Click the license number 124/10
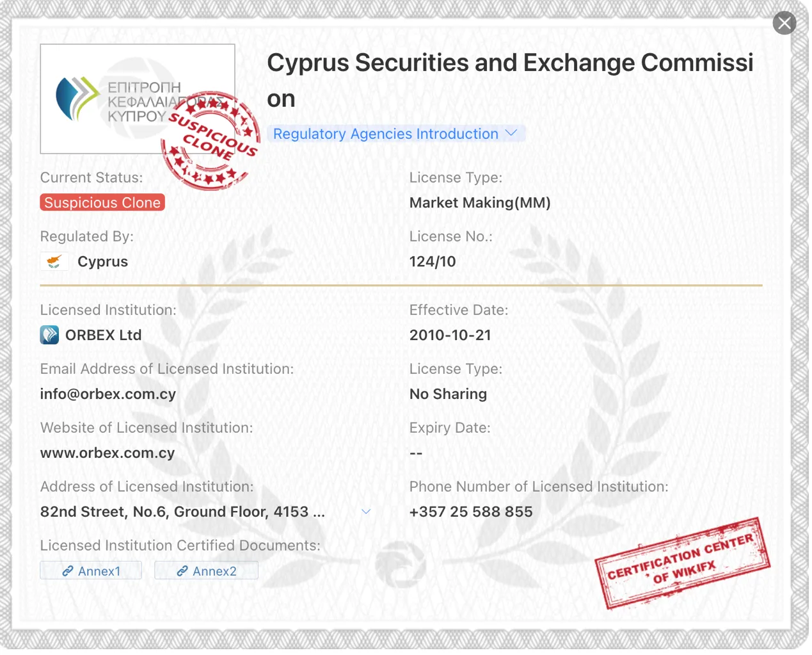Image resolution: width=812 pixels, height=655 pixels. (x=433, y=261)
